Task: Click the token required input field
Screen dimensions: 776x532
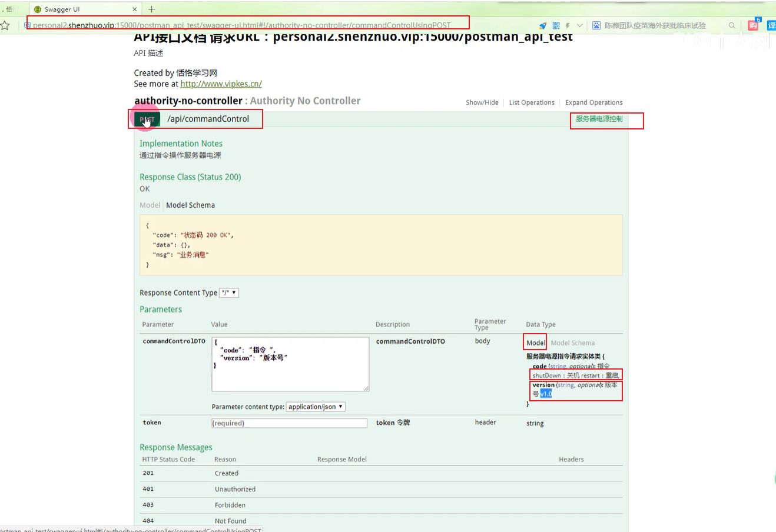Action: click(289, 423)
